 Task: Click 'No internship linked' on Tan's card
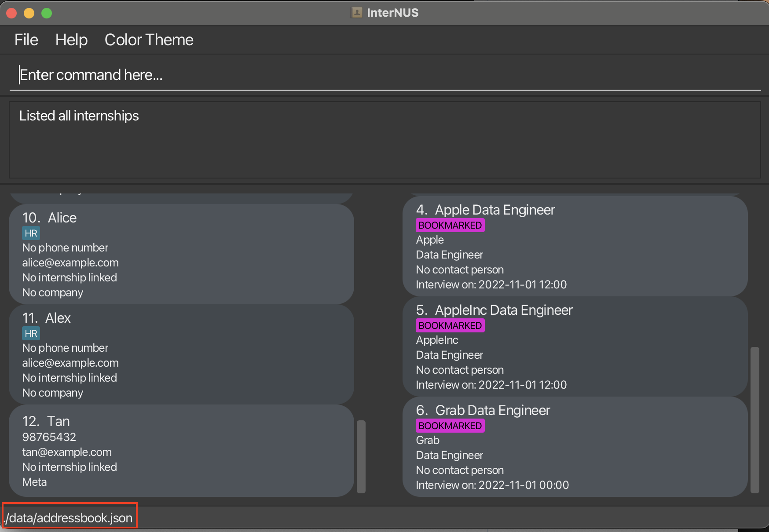point(70,467)
